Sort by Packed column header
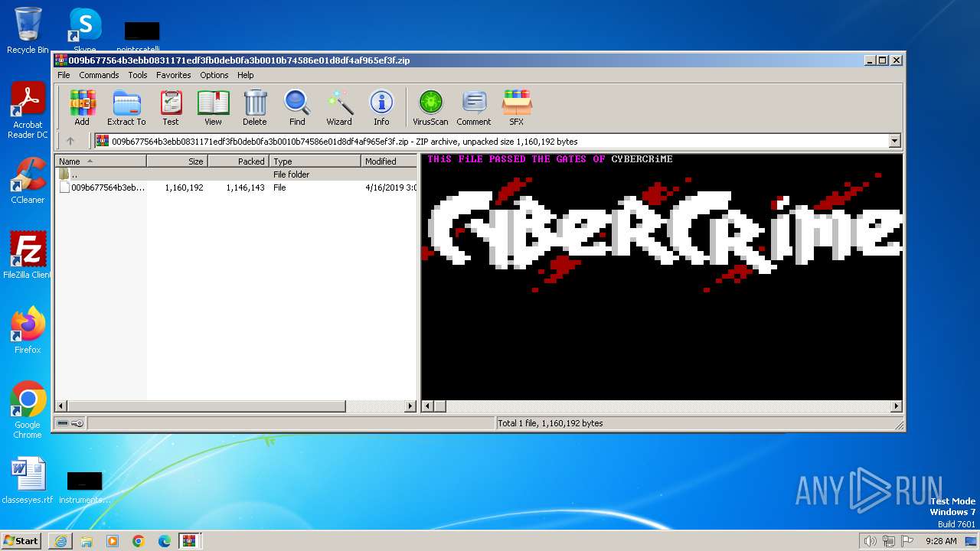 (x=239, y=161)
